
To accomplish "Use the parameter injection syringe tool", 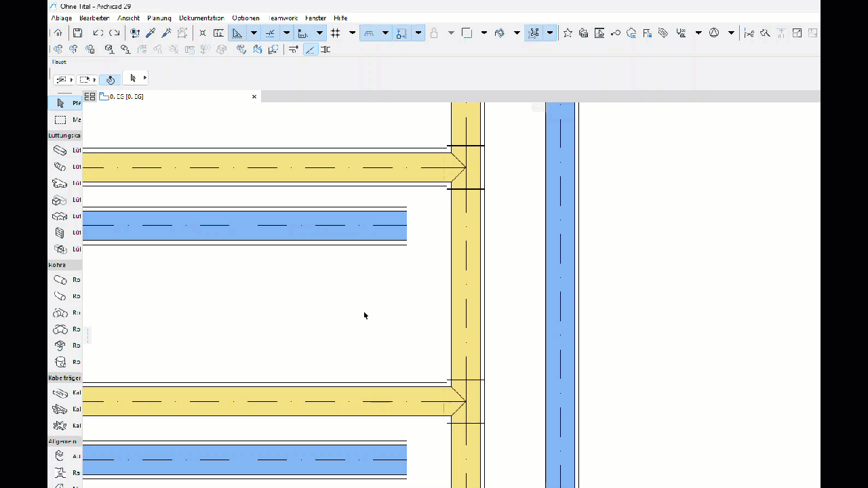I will coord(166,33).
